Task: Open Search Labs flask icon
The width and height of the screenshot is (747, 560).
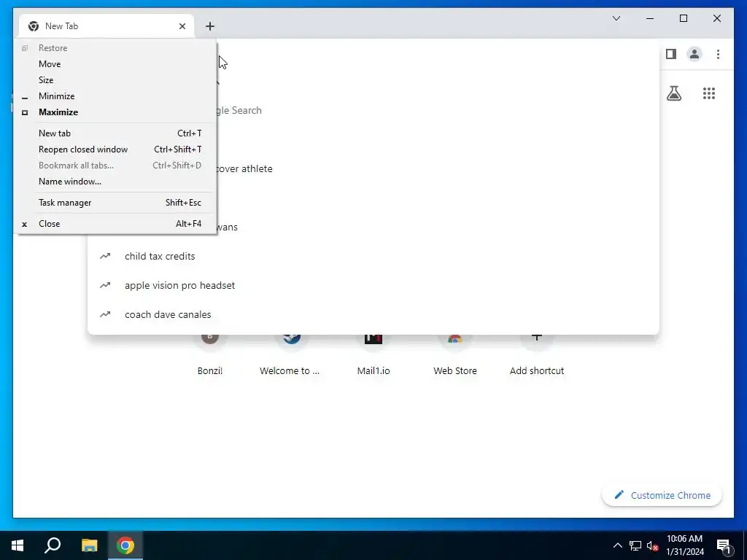Action: click(x=673, y=93)
